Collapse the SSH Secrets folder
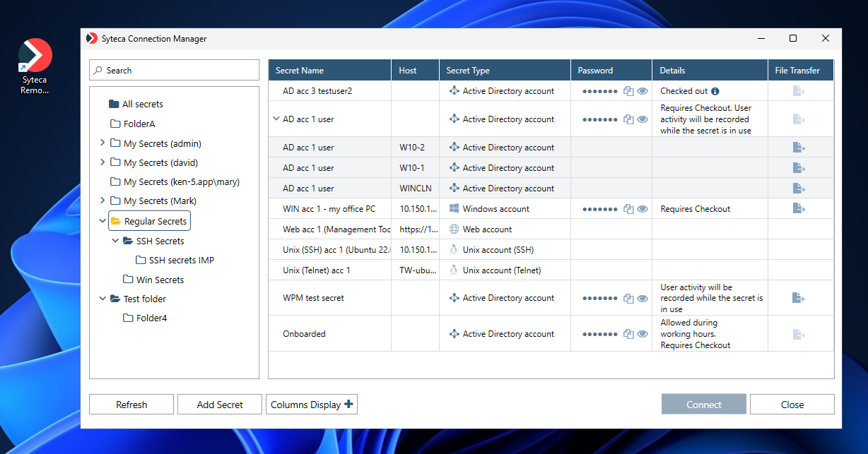868x454 pixels. coord(115,240)
